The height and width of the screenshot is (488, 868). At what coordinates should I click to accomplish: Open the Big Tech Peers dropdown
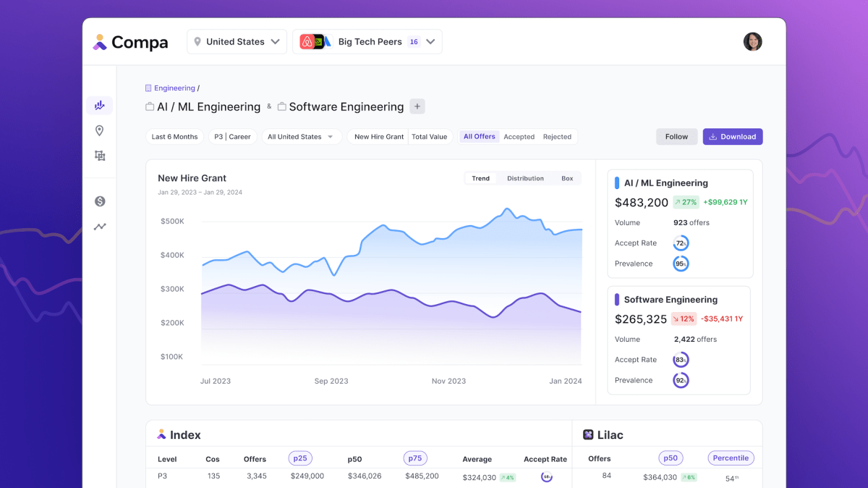pos(367,42)
